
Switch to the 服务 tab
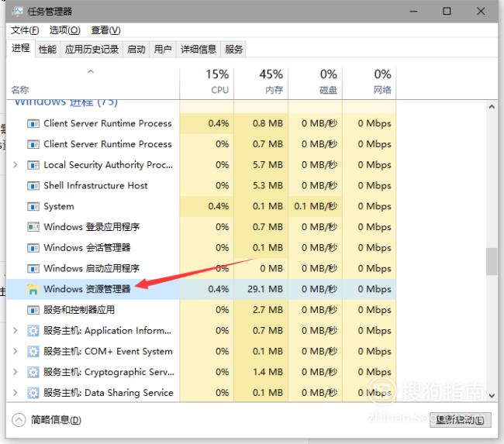(233, 49)
